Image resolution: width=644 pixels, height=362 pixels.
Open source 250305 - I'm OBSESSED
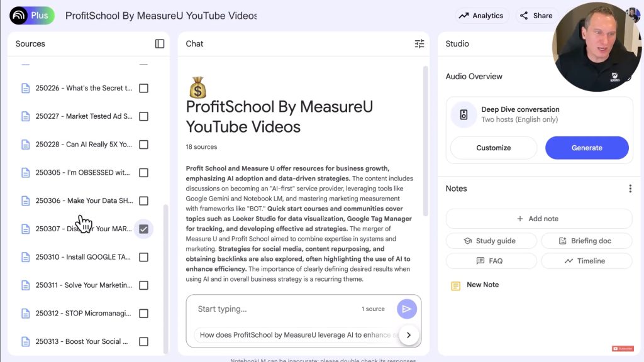click(x=82, y=173)
